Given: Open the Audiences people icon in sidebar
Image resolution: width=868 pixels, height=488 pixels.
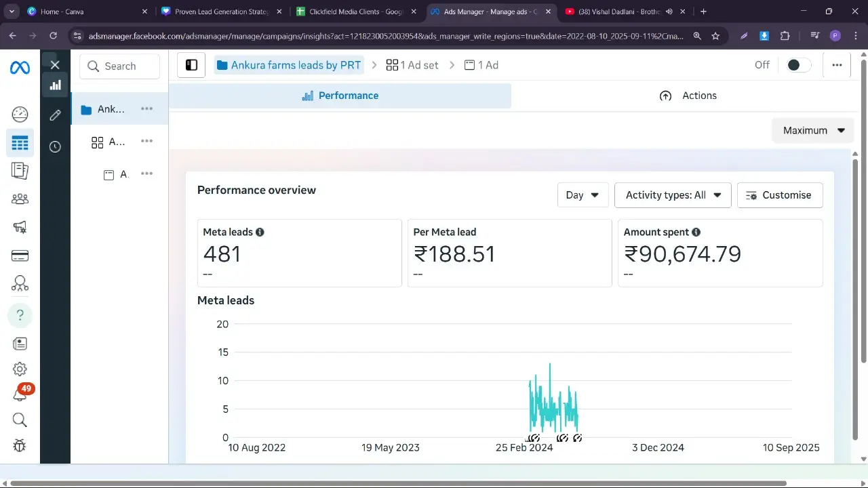Looking at the screenshot, I should coord(20,199).
